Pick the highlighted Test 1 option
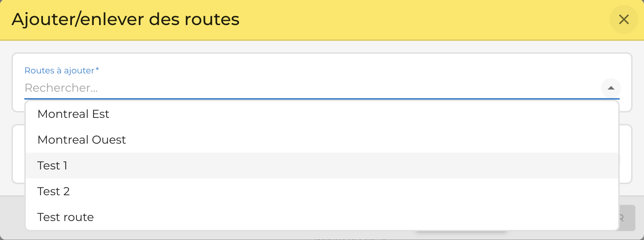644x240 pixels. [x=322, y=165]
